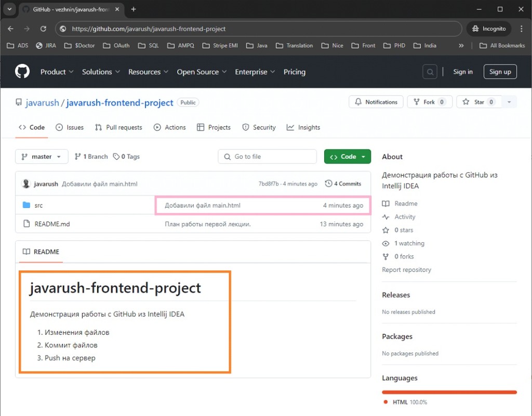Open the Report repository link
The height and width of the screenshot is (416, 532).
click(406, 270)
